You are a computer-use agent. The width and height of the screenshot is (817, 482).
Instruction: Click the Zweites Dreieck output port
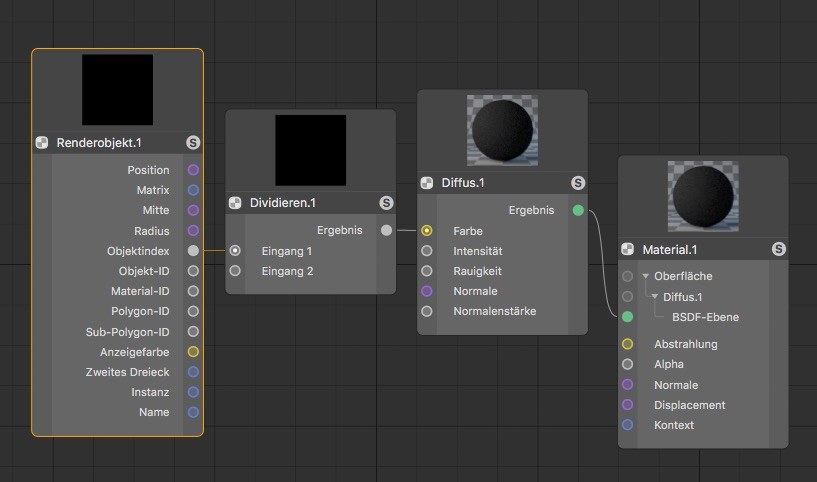tap(193, 372)
